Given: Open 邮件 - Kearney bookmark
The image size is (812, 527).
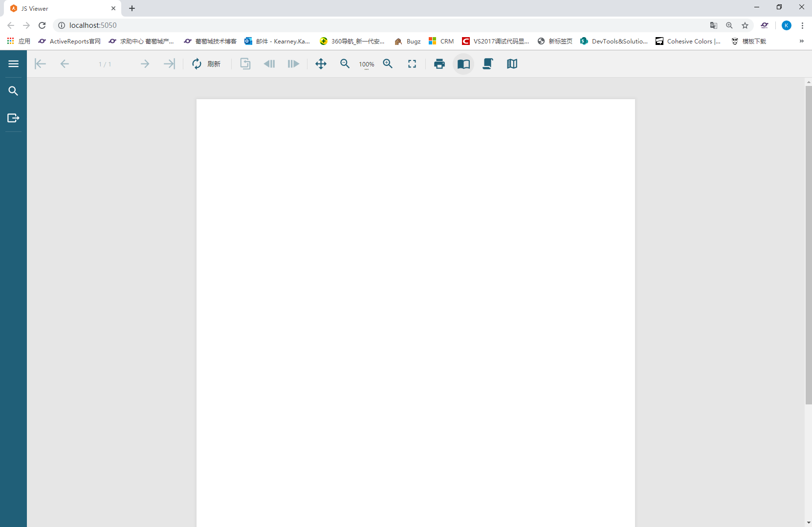Looking at the screenshot, I should coord(277,41).
